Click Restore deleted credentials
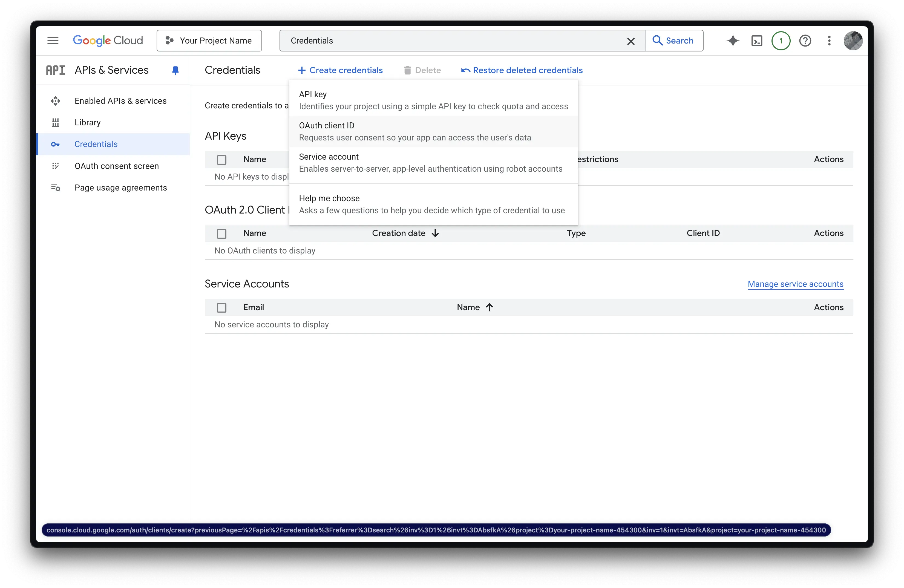The image size is (904, 588). pyautogui.click(x=522, y=70)
